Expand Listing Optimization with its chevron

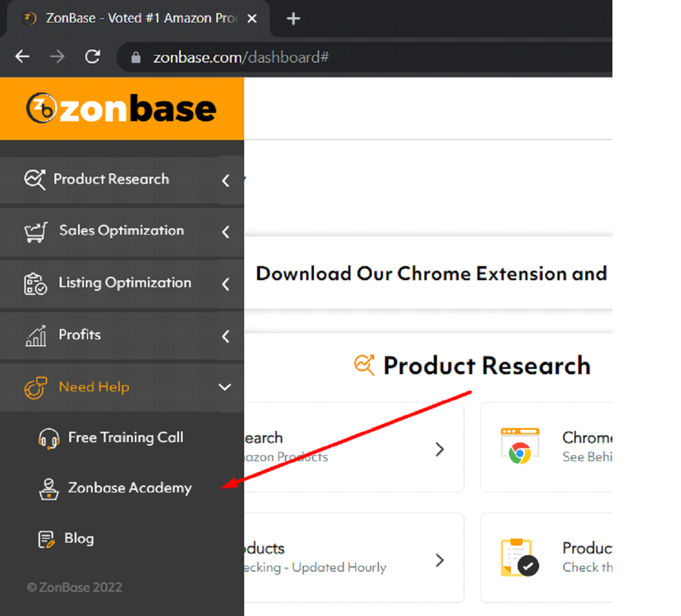point(225,284)
